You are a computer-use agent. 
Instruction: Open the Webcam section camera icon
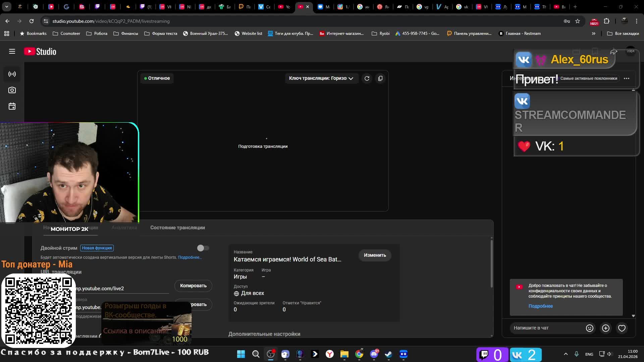(12, 90)
